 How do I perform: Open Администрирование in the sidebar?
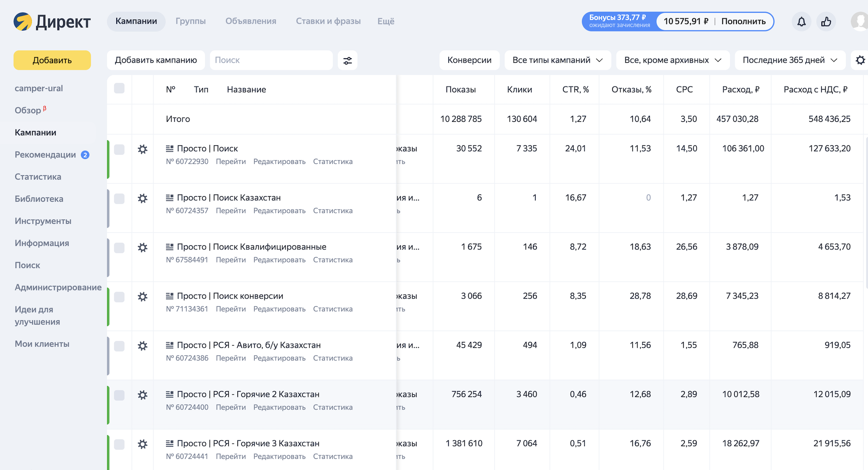pos(58,288)
